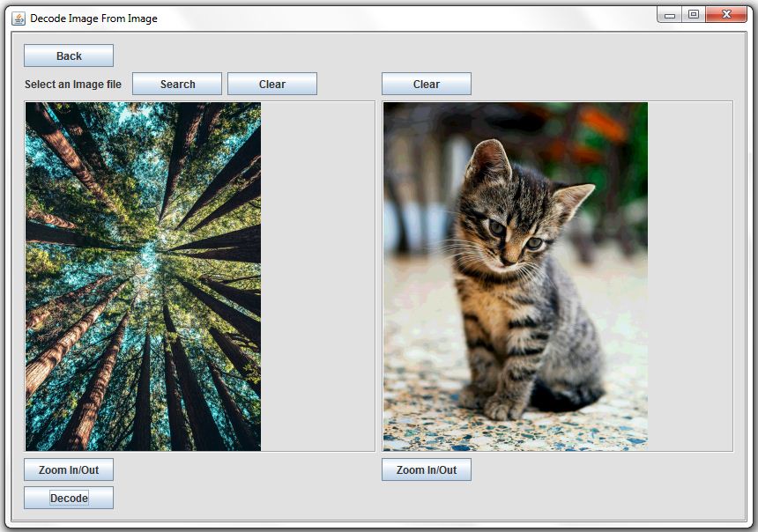Click the Back button
758x532 pixels.
68,55
